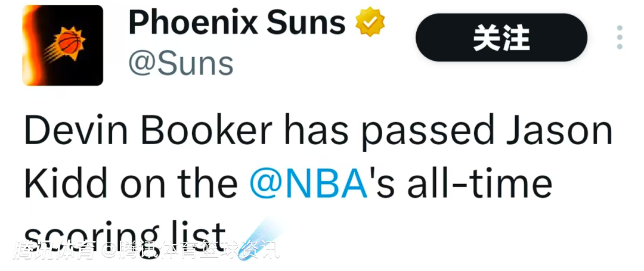Open the @NBA mention link

click(x=308, y=184)
